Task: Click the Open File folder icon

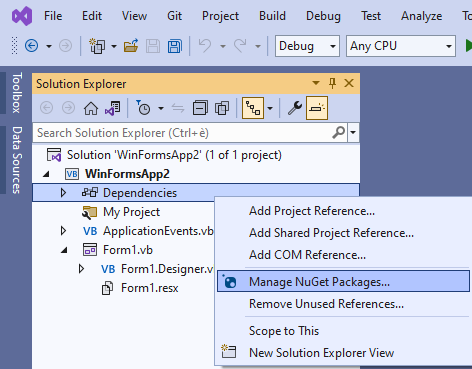Action: (x=131, y=46)
